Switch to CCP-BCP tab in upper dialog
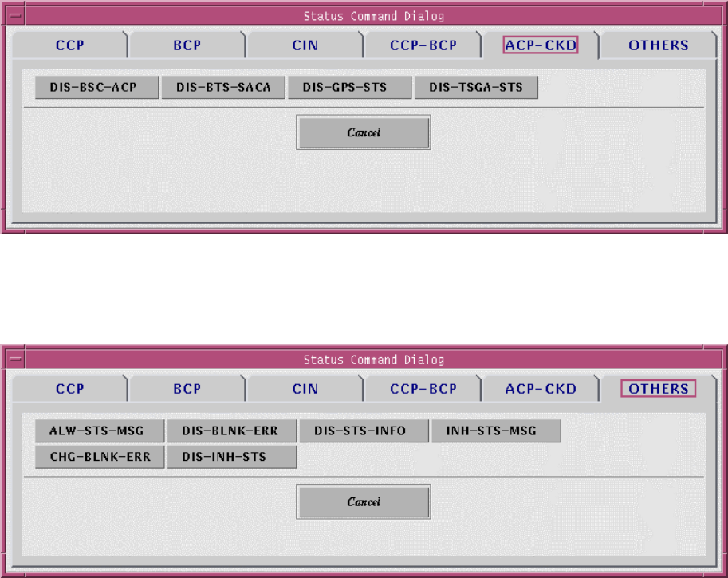Image resolution: width=728 pixels, height=578 pixels. (x=423, y=45)
